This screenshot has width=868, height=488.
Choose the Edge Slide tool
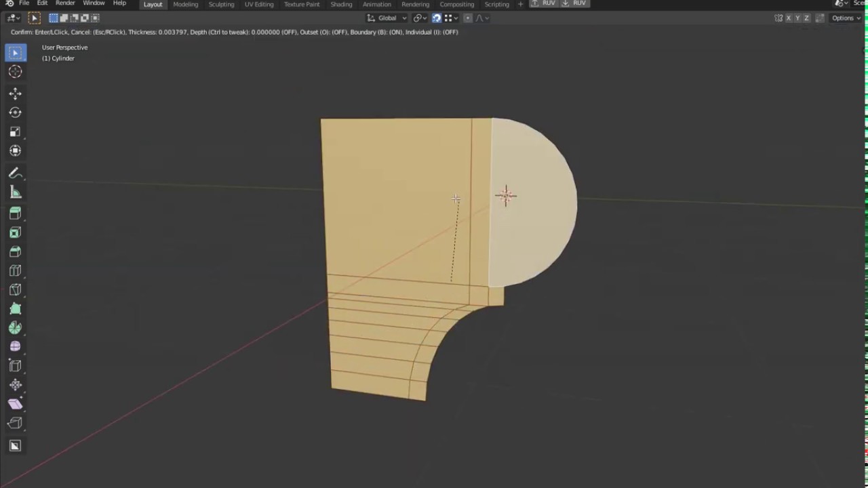15,366
